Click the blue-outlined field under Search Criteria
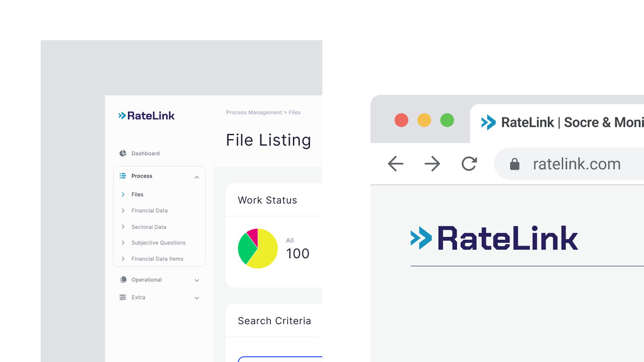Image resolution: width=644 pixels, height=362 pixels. tap(280, 359)
